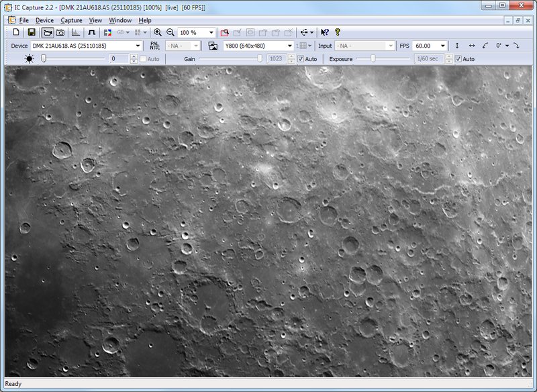Open the video norm -NA- dropdown
Screen dimensions: 537x392
pyautogui.click(x=183, y=46)
